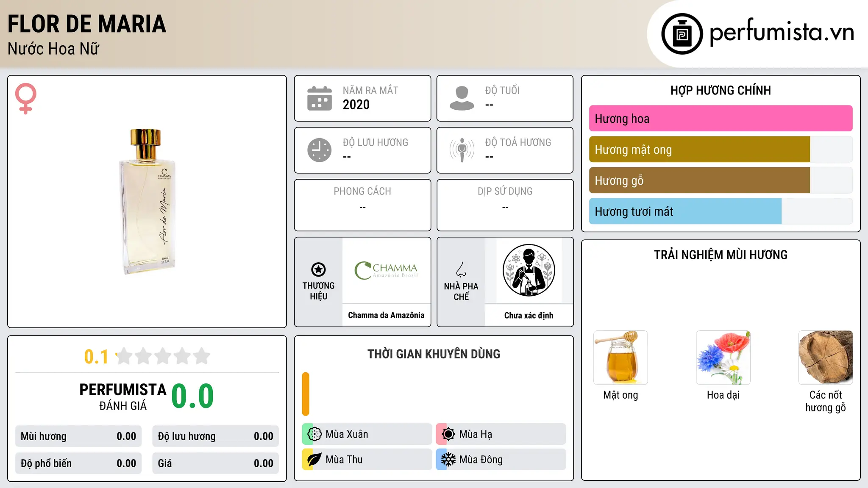This screenshot has height=488, width=868.
Task: Click the perfumer illustration above Chưa xác định
Action: point(529,270)
